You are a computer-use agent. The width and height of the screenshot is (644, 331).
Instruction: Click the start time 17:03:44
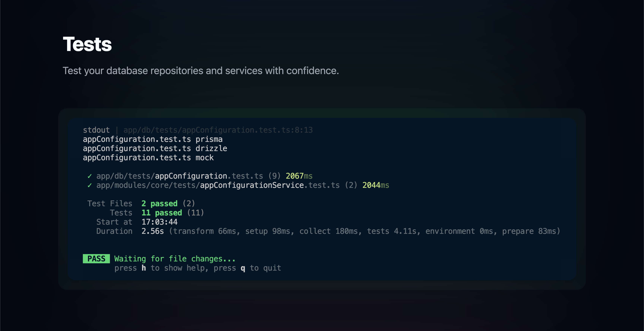click(160, 222)
